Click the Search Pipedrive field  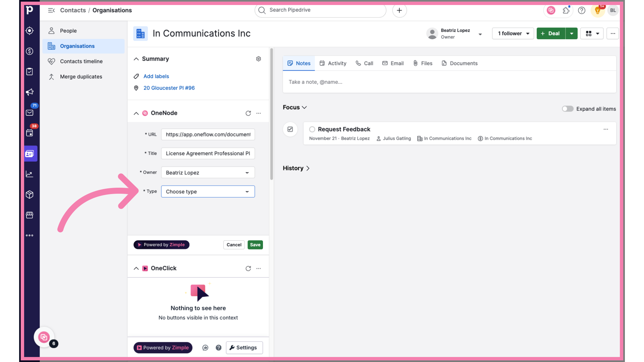pos(320,10)
